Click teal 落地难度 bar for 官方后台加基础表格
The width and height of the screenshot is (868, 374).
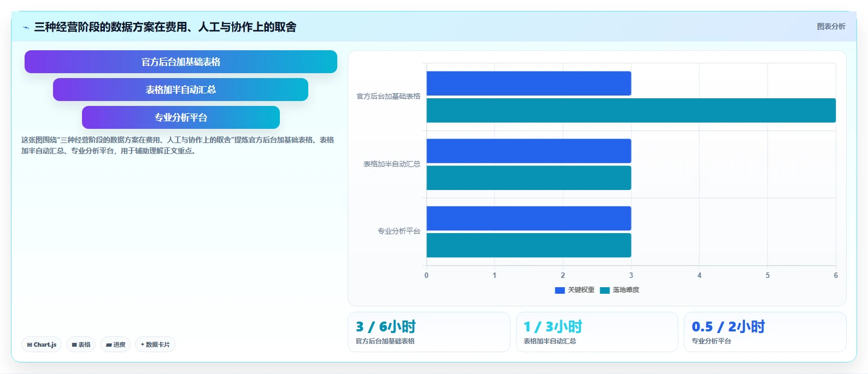click(x=631, y=110)
